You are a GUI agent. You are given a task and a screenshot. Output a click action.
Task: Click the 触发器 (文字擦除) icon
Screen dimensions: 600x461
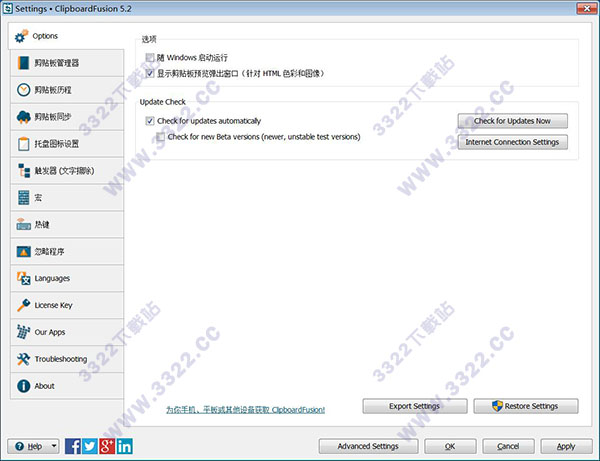(24, 171)
